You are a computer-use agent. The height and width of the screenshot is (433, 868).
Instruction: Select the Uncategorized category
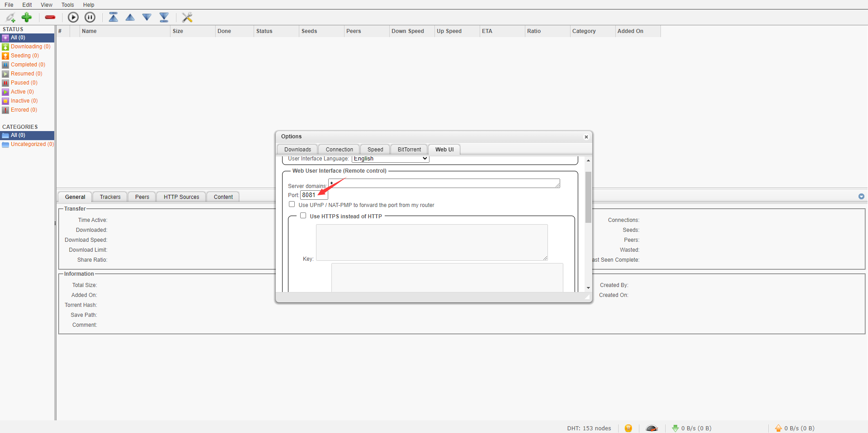coord(27,144)
